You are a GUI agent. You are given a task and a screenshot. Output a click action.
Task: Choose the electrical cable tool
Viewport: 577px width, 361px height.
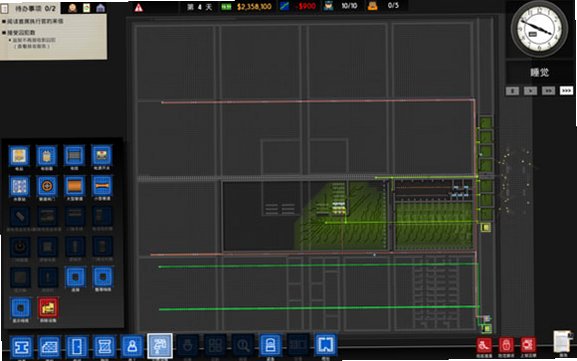click(x=74, y=156)
